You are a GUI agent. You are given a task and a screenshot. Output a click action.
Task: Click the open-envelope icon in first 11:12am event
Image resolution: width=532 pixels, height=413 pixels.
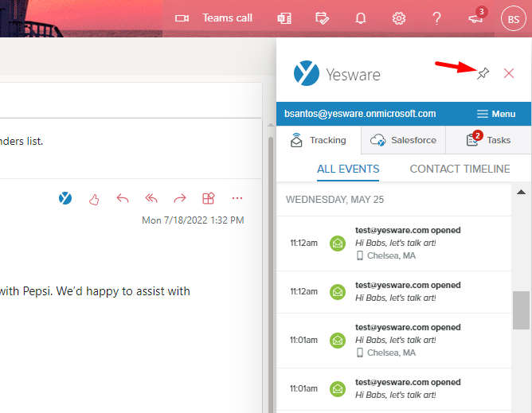(338, 244)
